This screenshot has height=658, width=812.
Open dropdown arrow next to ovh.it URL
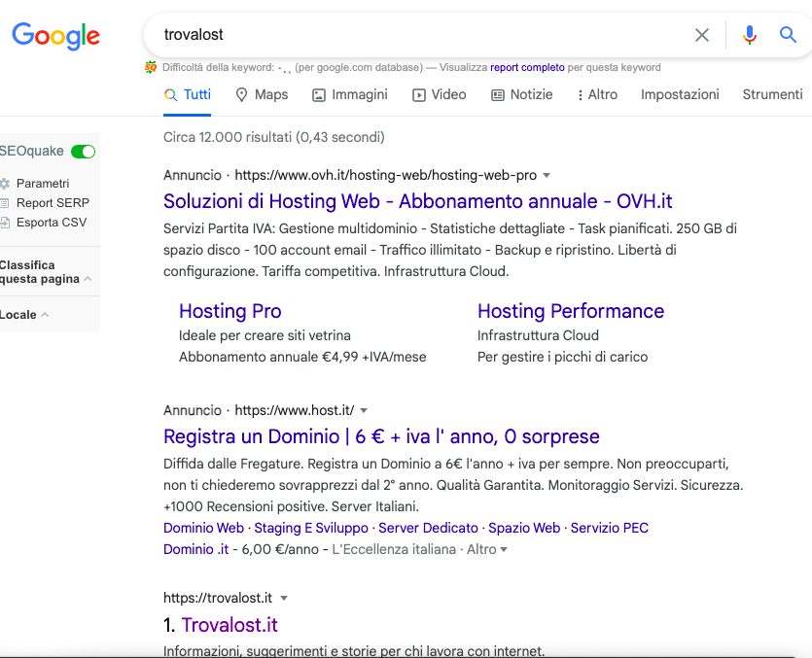[x=547, y=176]
